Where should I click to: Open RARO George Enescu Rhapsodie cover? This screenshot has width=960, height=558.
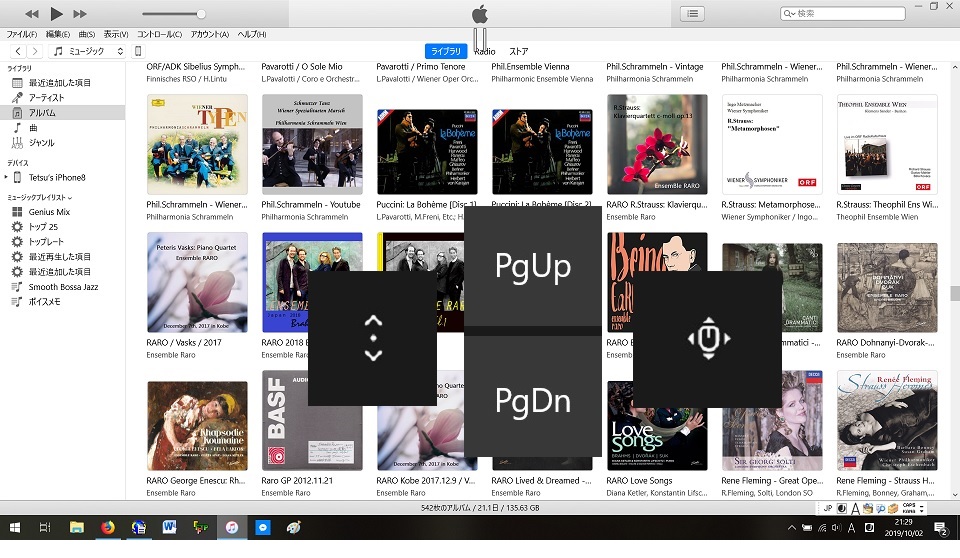[197, 426]
